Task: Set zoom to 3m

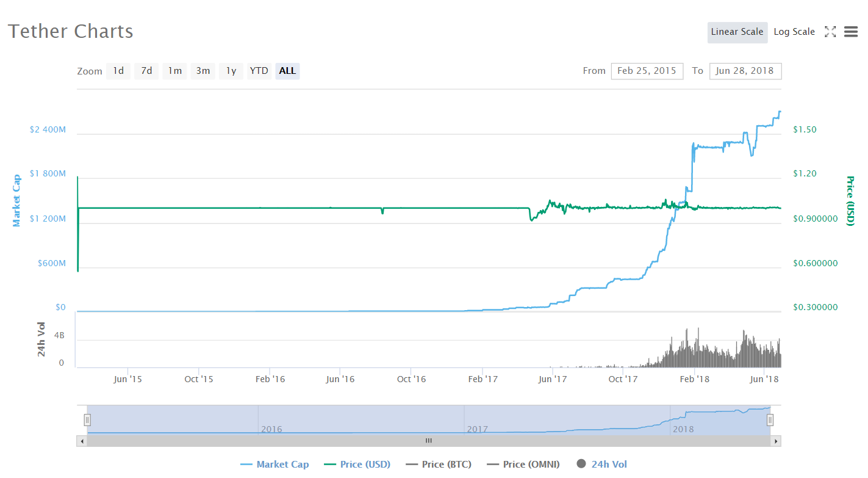Action: click(x=203, y=71)
